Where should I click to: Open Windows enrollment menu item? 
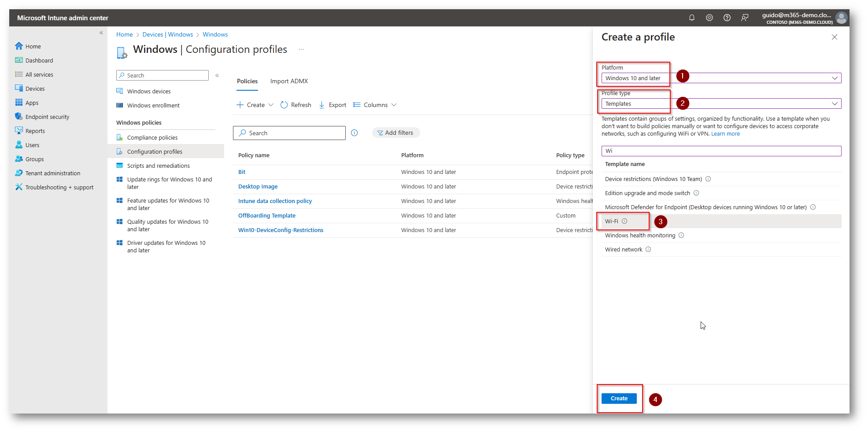click(x=153, y=105)
